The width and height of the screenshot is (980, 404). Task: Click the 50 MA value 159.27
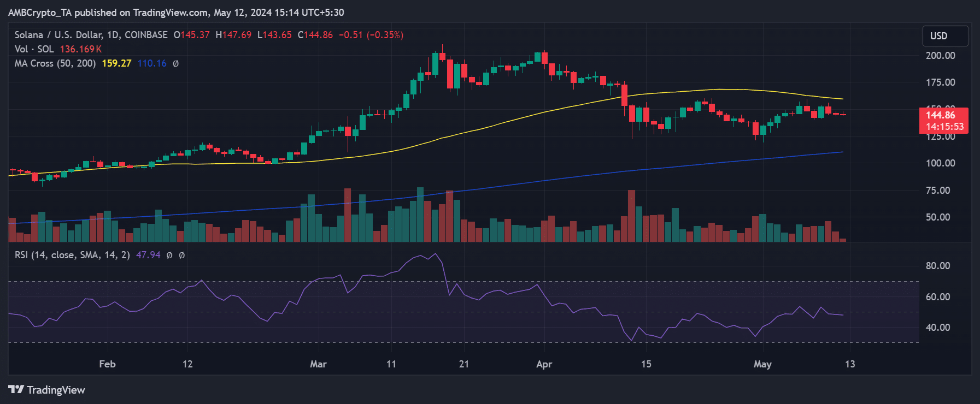point(116,63)
